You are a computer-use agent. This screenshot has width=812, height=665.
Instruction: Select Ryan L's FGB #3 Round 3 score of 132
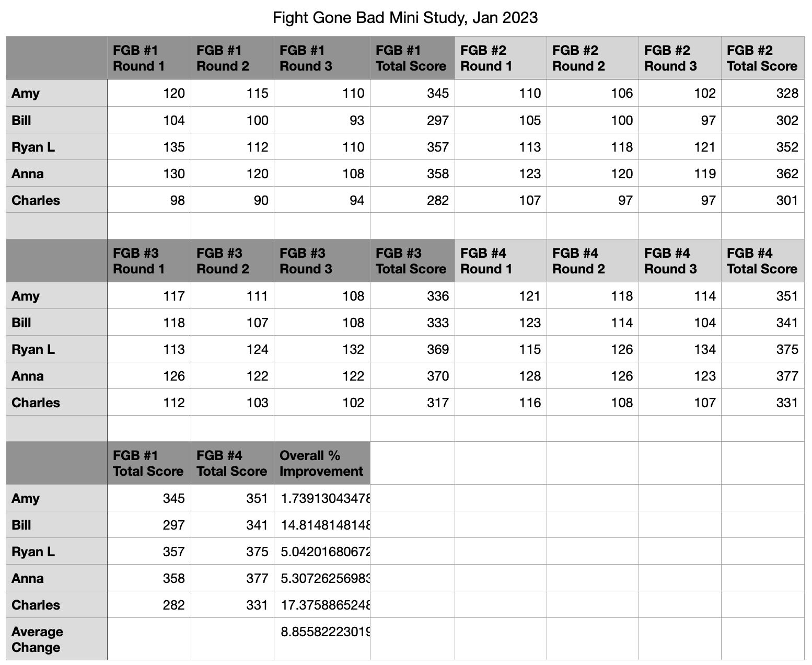[x=322, y=349]
